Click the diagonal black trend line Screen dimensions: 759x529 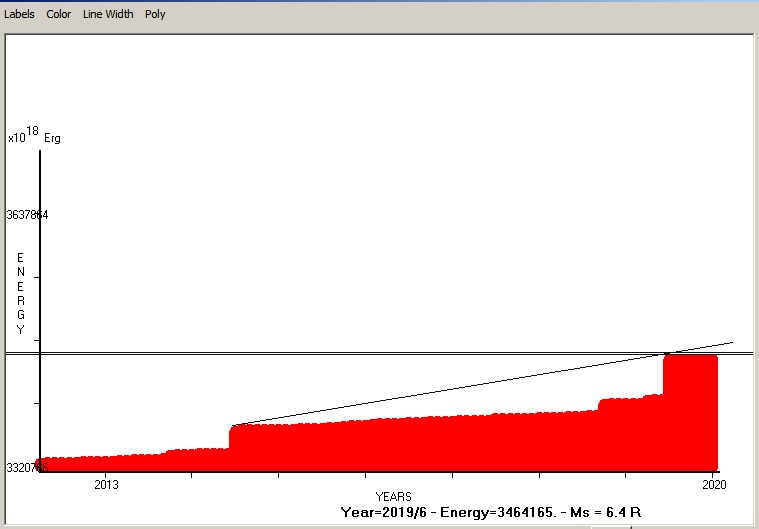(450, 390)
